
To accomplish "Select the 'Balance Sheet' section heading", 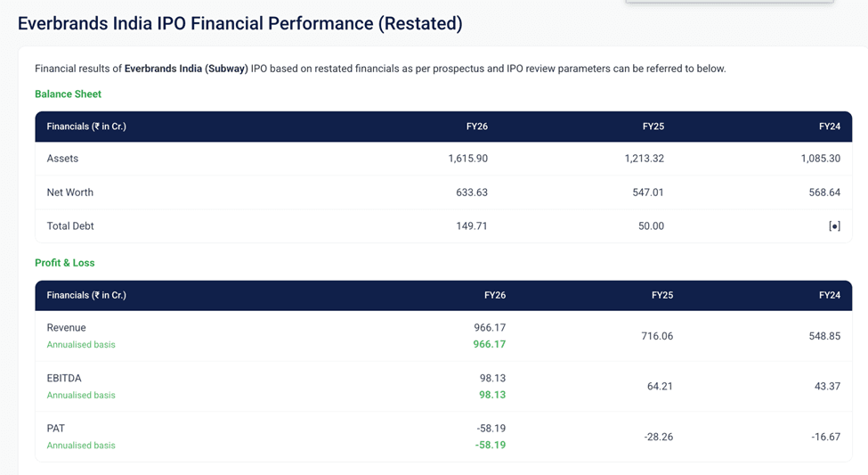I will 68,94.
